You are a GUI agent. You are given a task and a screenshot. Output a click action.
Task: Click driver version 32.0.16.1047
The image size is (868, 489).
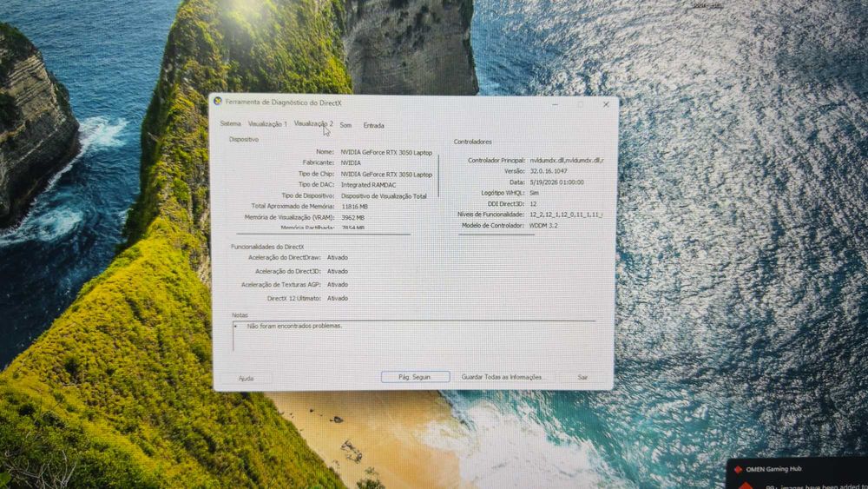549,171
